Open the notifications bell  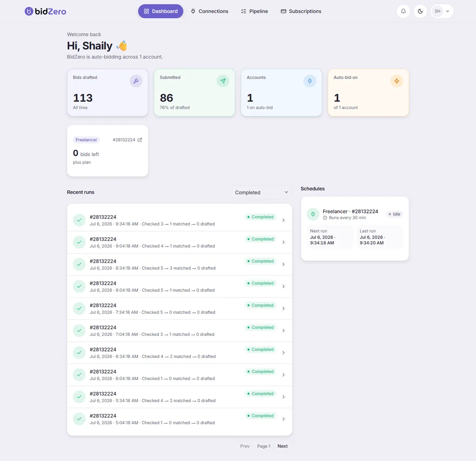403,11
